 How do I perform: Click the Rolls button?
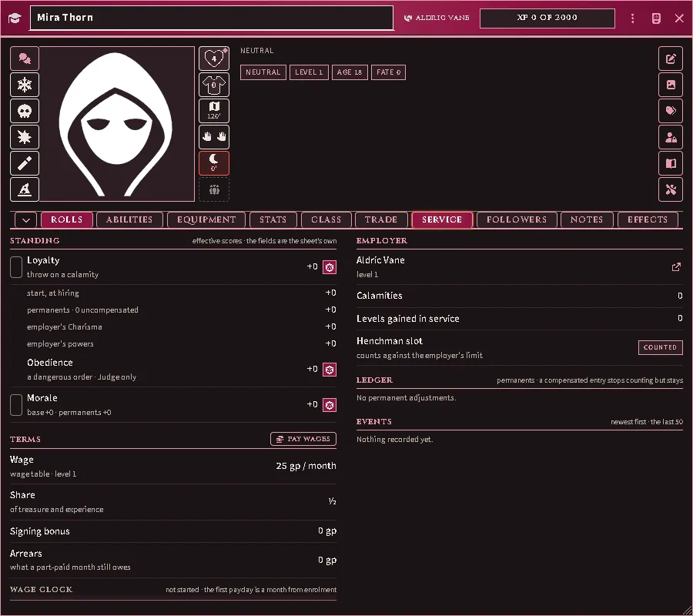click(67, 219)
